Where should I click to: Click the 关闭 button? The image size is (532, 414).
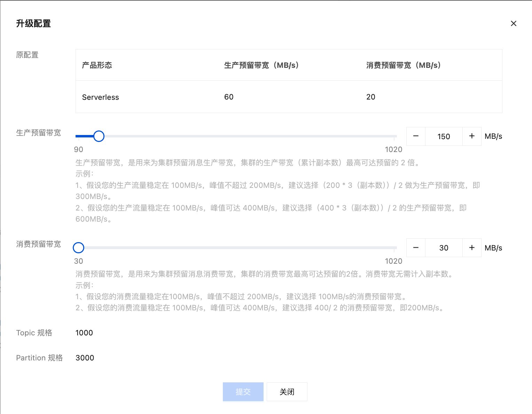tap(287, 391)
